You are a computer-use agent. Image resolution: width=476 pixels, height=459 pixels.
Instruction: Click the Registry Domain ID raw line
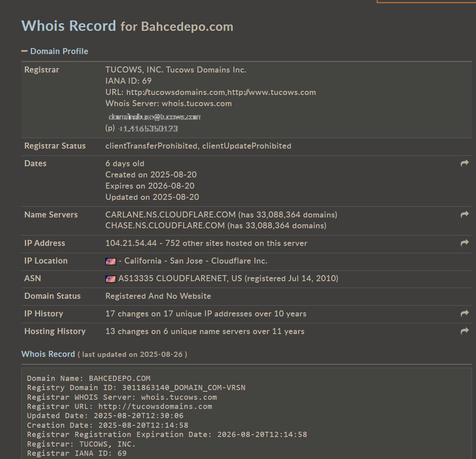pyautogui.click(x=136, y=388)
